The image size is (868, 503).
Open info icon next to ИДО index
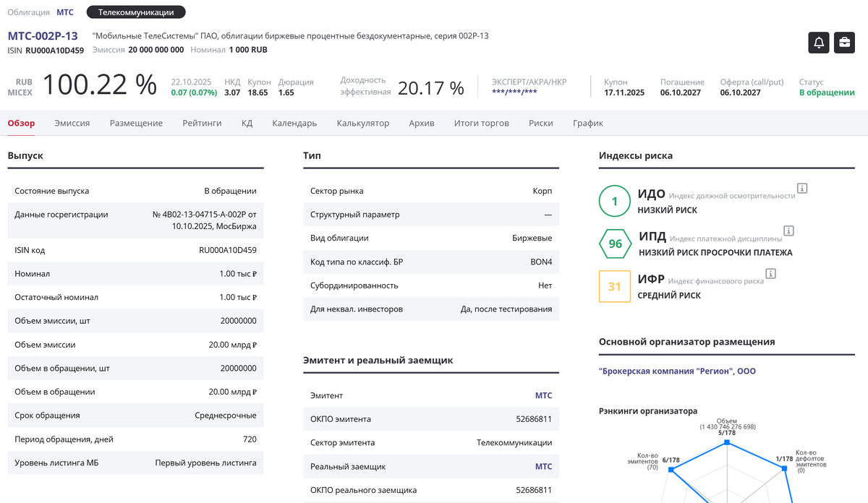tap(801, 189)
